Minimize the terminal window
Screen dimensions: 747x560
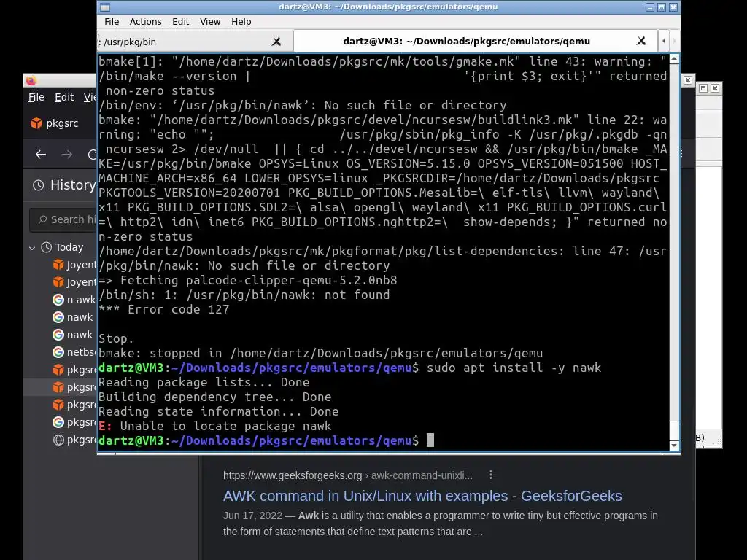point(650,7)
